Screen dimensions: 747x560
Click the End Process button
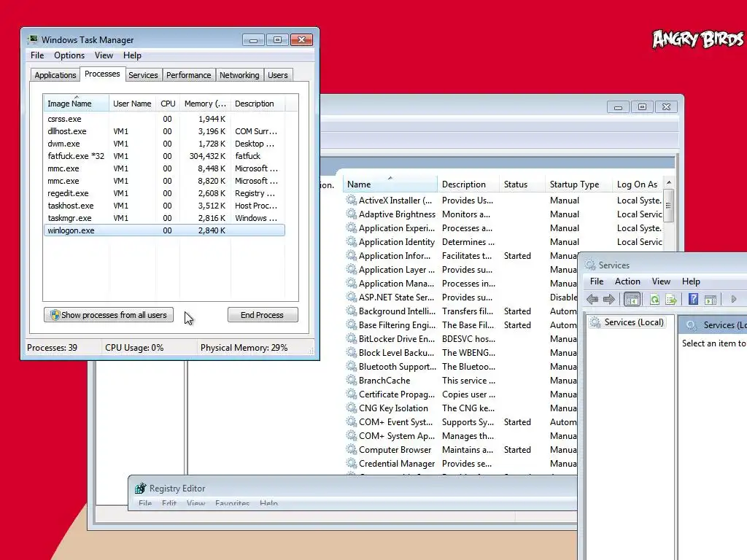(x=263, y=315)
